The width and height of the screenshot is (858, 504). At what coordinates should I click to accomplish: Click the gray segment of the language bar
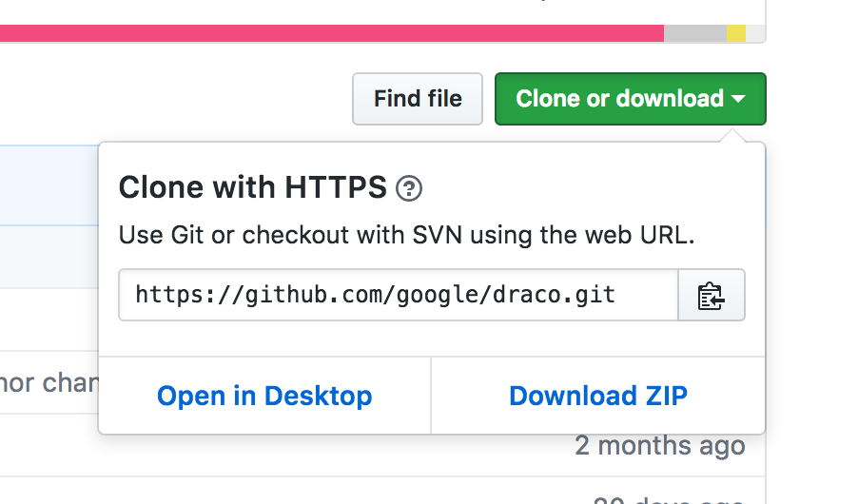694,34
